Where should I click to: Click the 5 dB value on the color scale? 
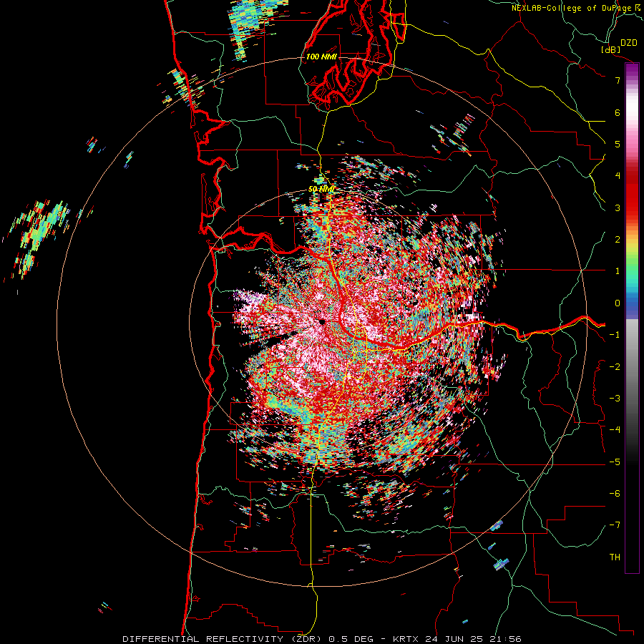(618, 144)
